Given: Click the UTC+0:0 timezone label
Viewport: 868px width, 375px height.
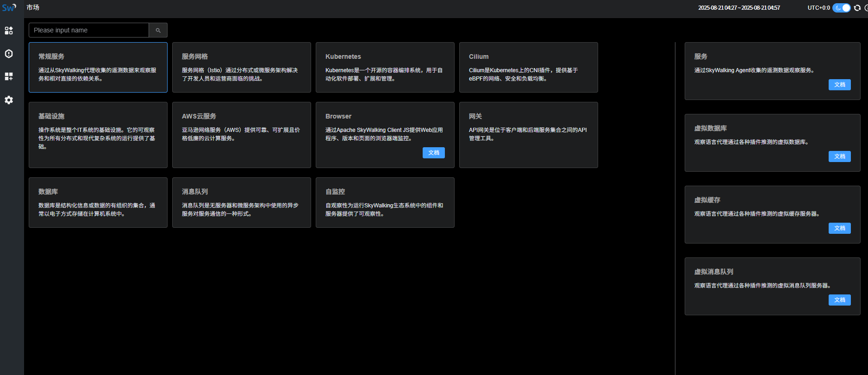Looking at the screenshot, I should click(818, 8).
